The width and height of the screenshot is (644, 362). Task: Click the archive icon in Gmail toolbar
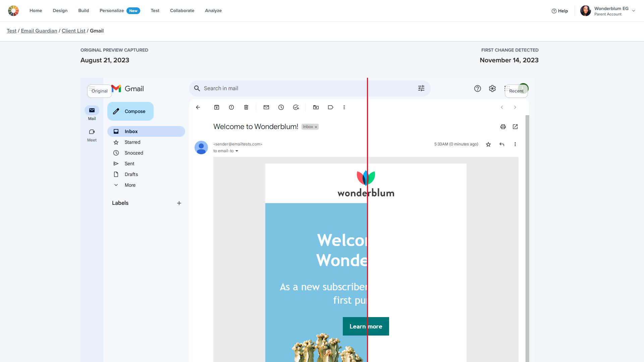tap(217, 107)
